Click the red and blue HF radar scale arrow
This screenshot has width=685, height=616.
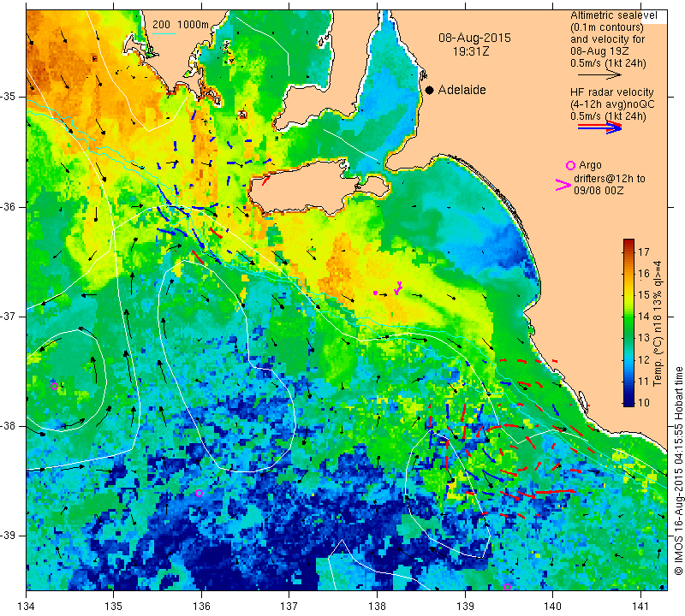pos(599,127)
